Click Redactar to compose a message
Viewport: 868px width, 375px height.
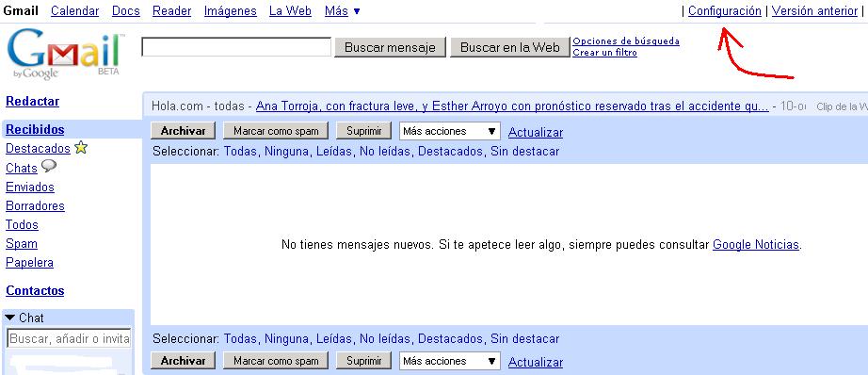(x=32, y=102)
